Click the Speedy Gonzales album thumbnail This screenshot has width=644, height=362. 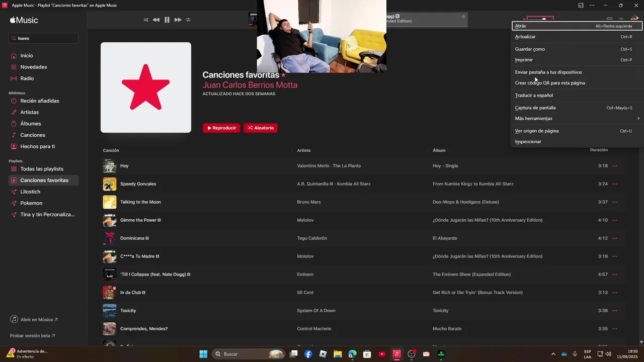point(110,184)
